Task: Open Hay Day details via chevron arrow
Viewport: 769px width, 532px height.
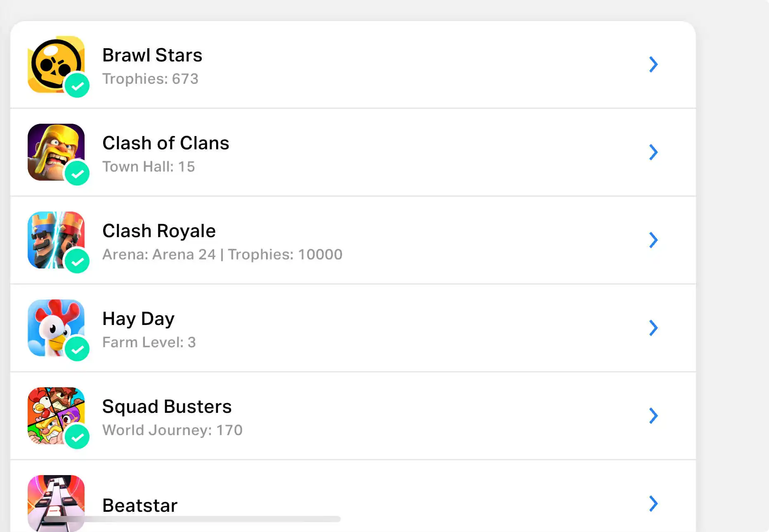Action: [x=653, y=328]
